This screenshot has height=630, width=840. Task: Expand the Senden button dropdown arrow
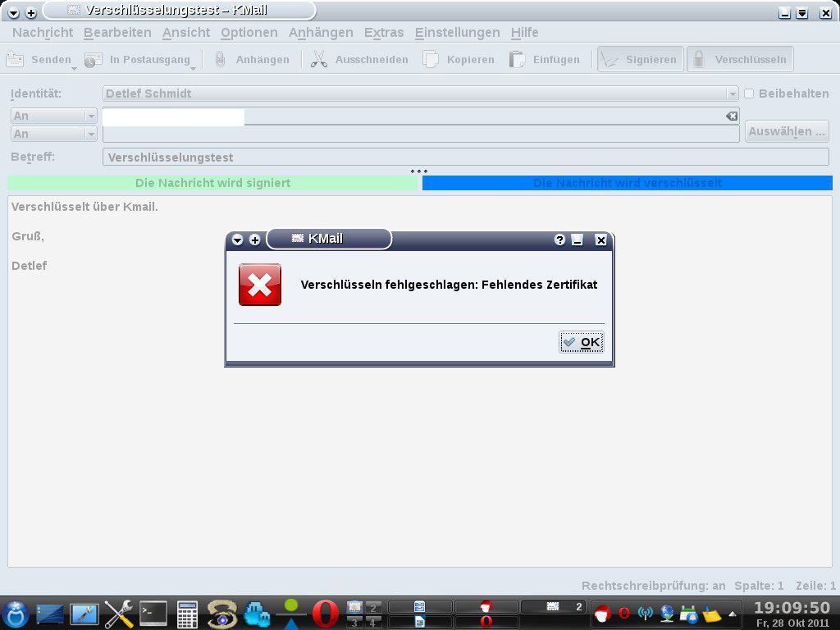[74, 69]
